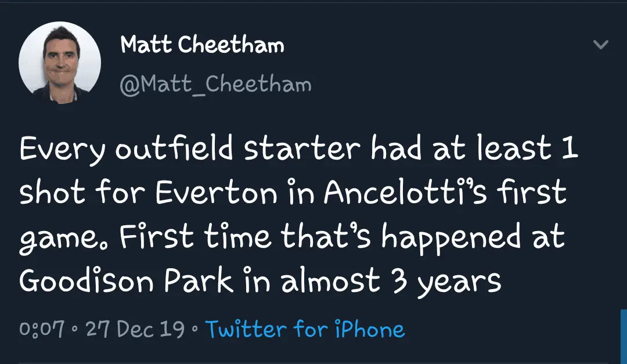The width and height of the screenshot is (627, 364).
Task: Click the tweet line starting "game. First time"
Action: click(292, 237)
